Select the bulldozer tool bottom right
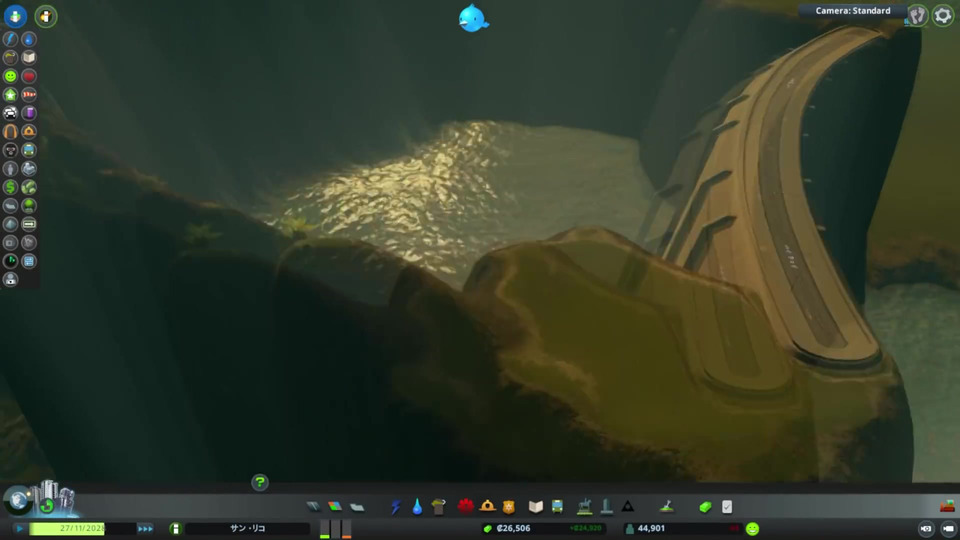 coord(947,506)
